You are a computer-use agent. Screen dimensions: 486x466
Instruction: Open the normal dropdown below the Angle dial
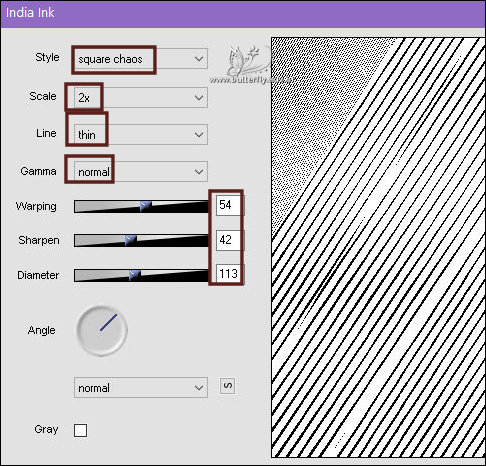(x=141, y=388)
